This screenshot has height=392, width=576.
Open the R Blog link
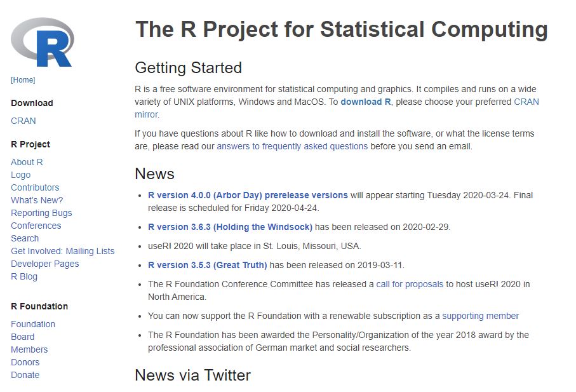pyautogui.click(x=24, y=276)
